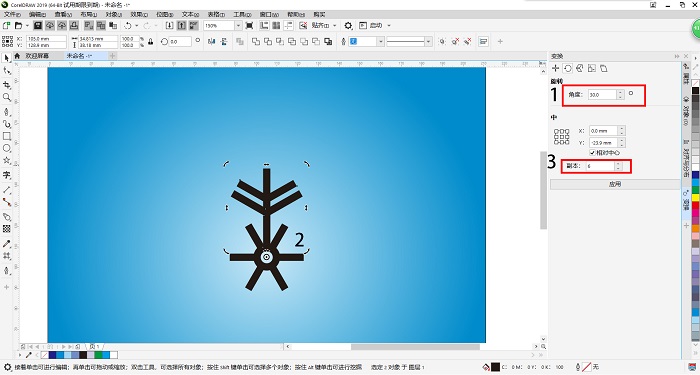Toggle the lock ratio padlock
The height and width of the screenshot is (375, 700).
click(150, 42)
